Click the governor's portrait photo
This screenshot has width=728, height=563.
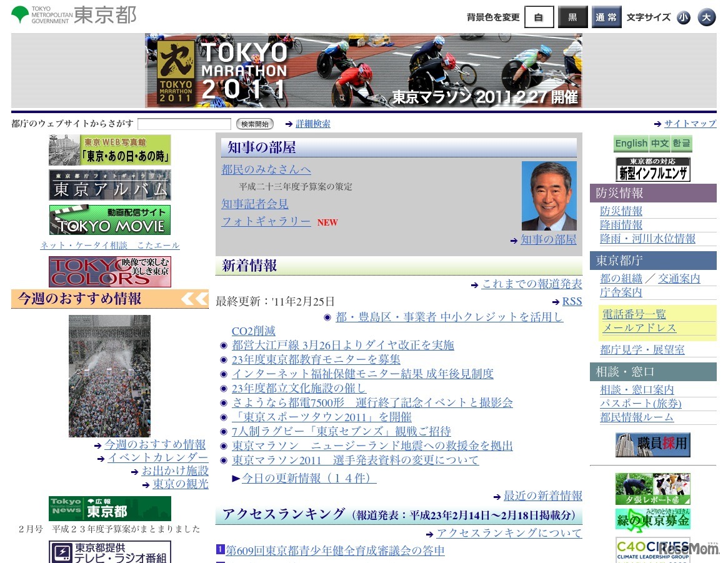pos(549,196)
